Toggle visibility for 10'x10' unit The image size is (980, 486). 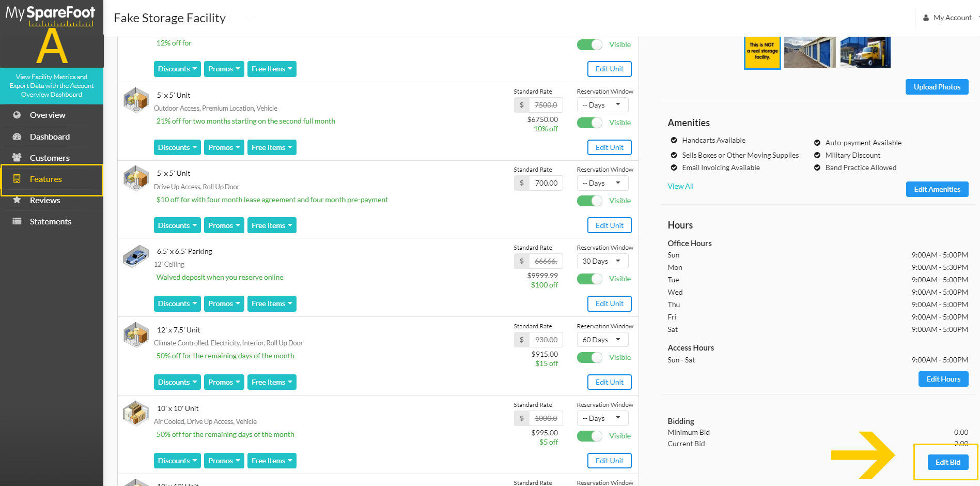coord(589,436)
